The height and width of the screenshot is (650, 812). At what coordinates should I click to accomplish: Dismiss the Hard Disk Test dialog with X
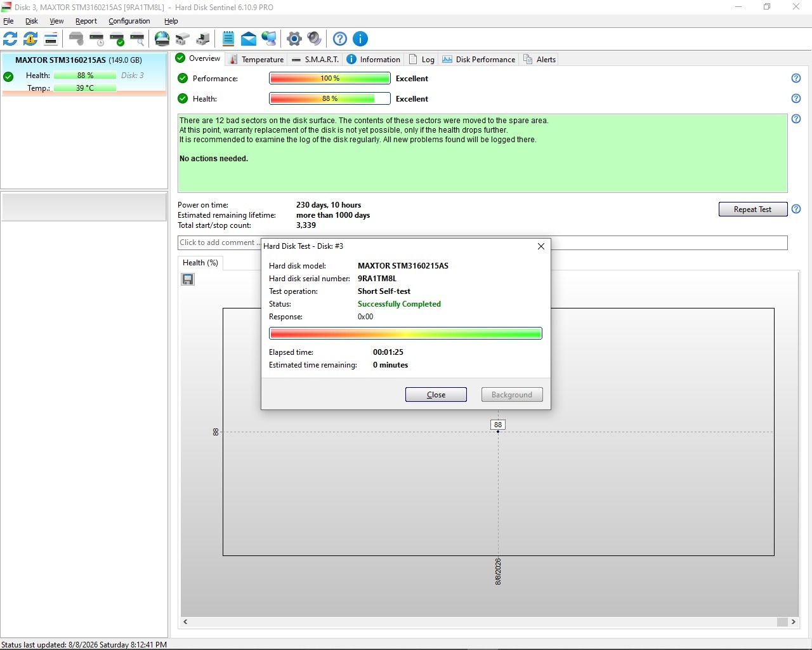pos(541,246)
